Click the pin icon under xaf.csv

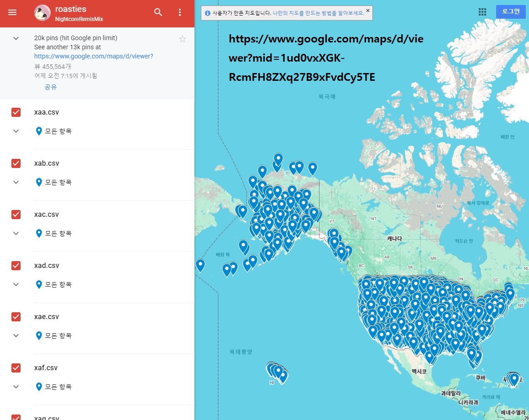click(39, 387)
